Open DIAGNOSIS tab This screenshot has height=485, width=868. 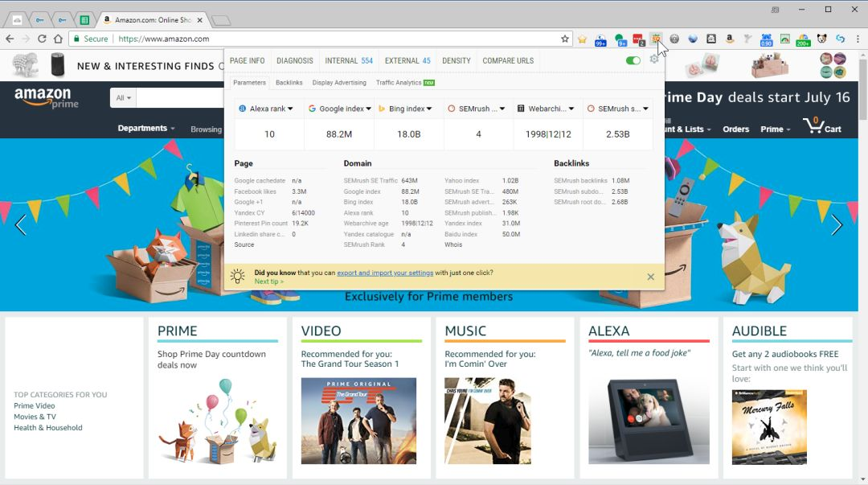click(x=294, y=60)
